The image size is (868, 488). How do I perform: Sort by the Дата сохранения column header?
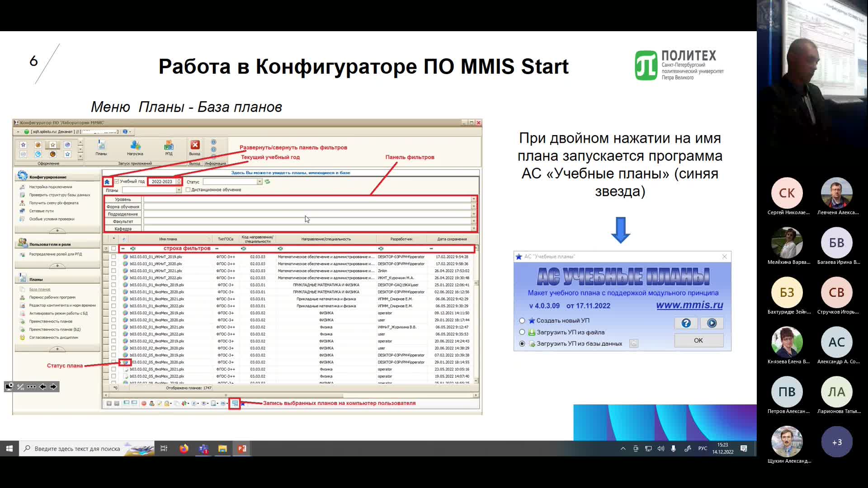452,239
